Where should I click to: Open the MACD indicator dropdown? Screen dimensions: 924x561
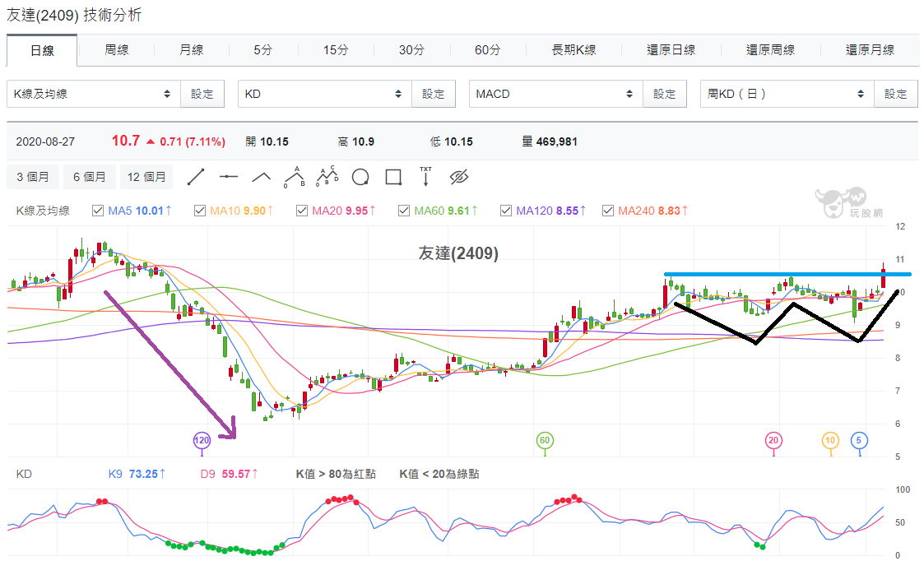[x=555, y=94]
